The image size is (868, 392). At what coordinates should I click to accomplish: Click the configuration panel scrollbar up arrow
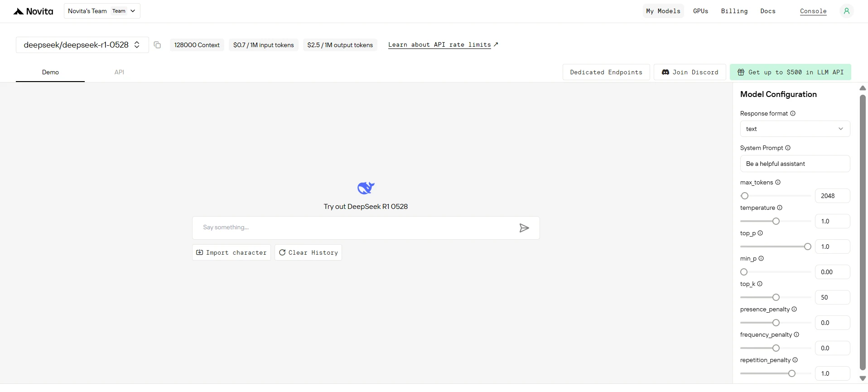point(863,88)
